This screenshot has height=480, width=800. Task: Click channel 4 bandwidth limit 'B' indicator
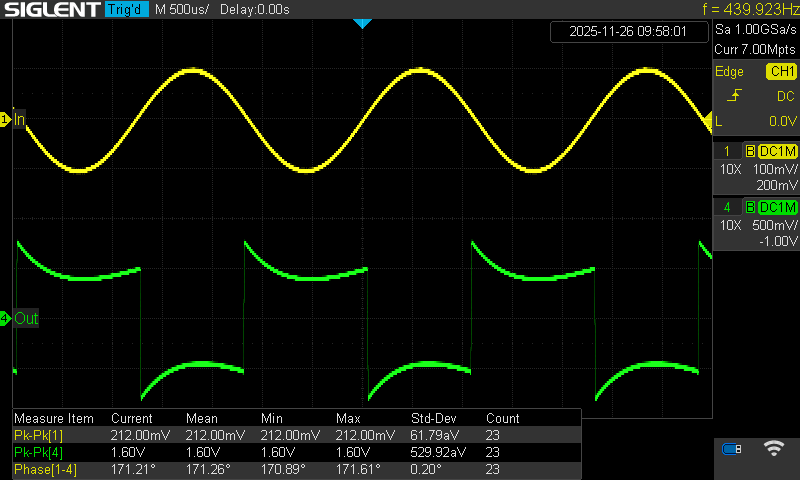(749, 207)
